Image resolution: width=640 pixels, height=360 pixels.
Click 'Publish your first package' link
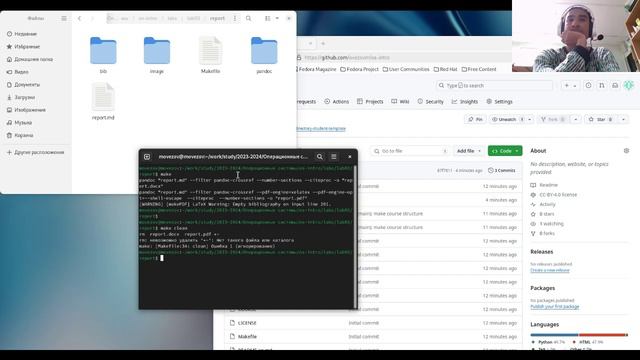555,307
